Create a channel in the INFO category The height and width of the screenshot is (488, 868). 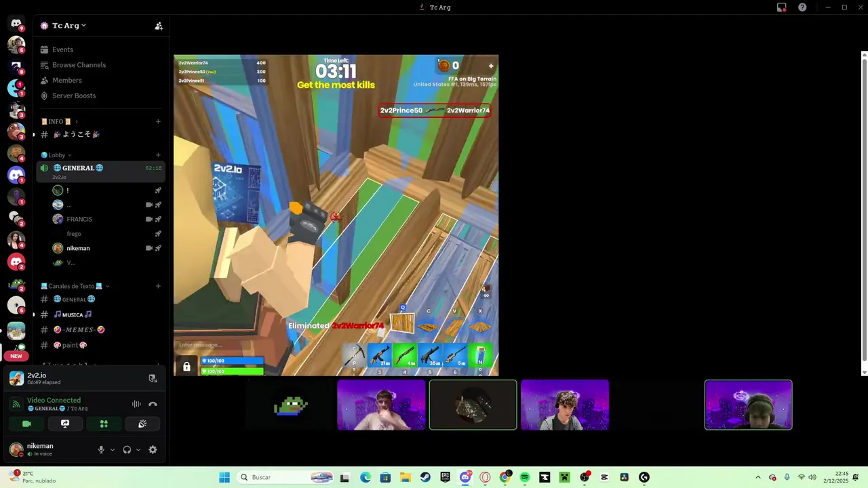click(158, 121)
